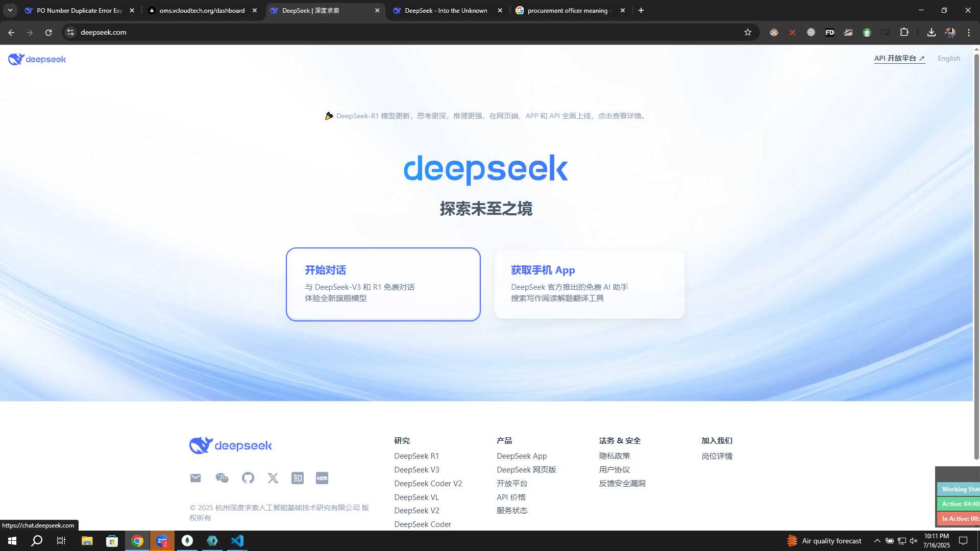Open the X (Twitter) icon in footer

click(273, 478)
